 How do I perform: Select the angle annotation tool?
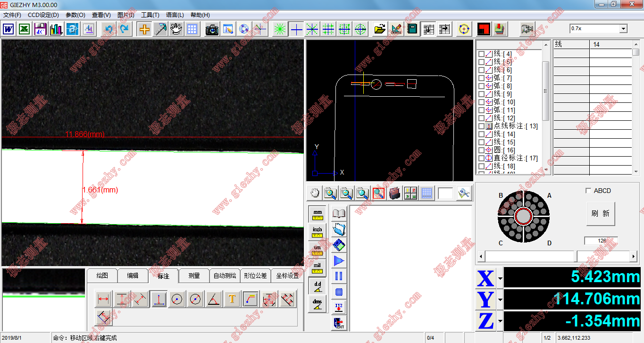pyautogui.click(x=214, y=299)
